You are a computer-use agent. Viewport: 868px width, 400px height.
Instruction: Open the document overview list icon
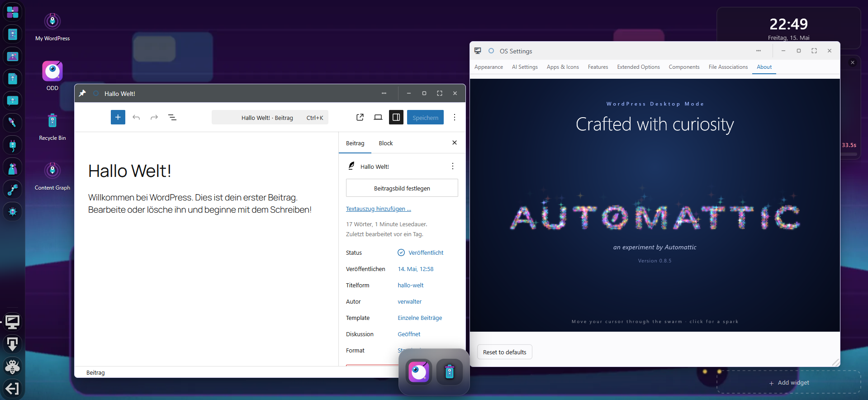pos(172,117)
